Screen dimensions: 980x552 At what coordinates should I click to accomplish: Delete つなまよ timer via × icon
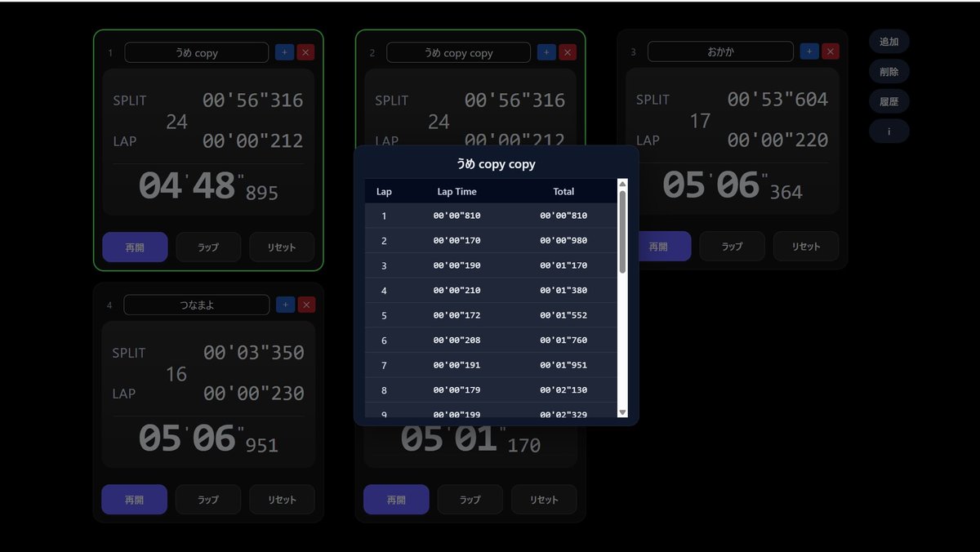click(305, 304)
